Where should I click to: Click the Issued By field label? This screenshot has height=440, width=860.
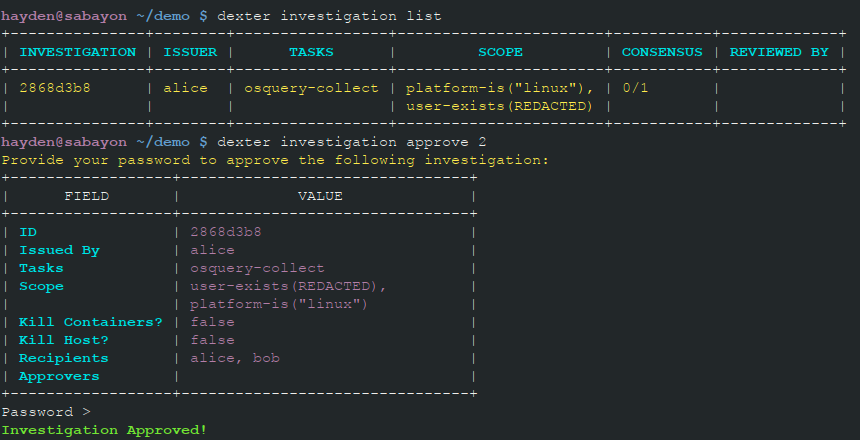coord(59,250)
